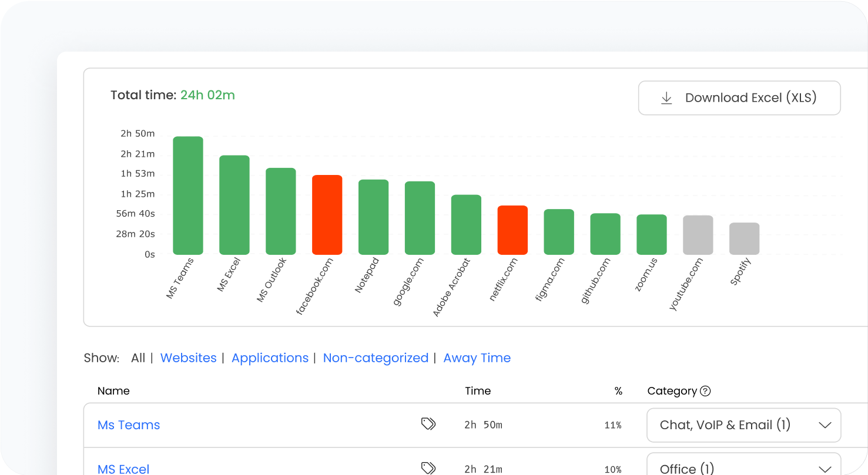Click tag icon next to Ms Teams
Image resolution: width=868 pixels, height=475 pixels.
[428, 424]
